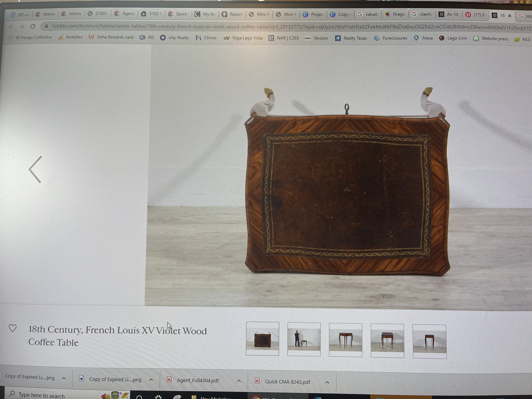This screenshot has height=399, width=532.
Task: Expand Quick CMA 8243.pdf download options
Action: (x=327, y=382)
